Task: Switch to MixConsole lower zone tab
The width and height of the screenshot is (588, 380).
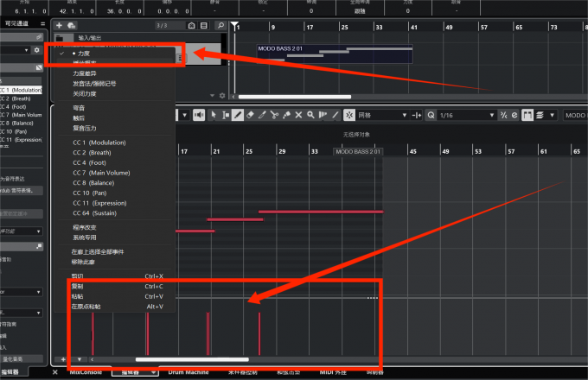Action: pos(86,372)
